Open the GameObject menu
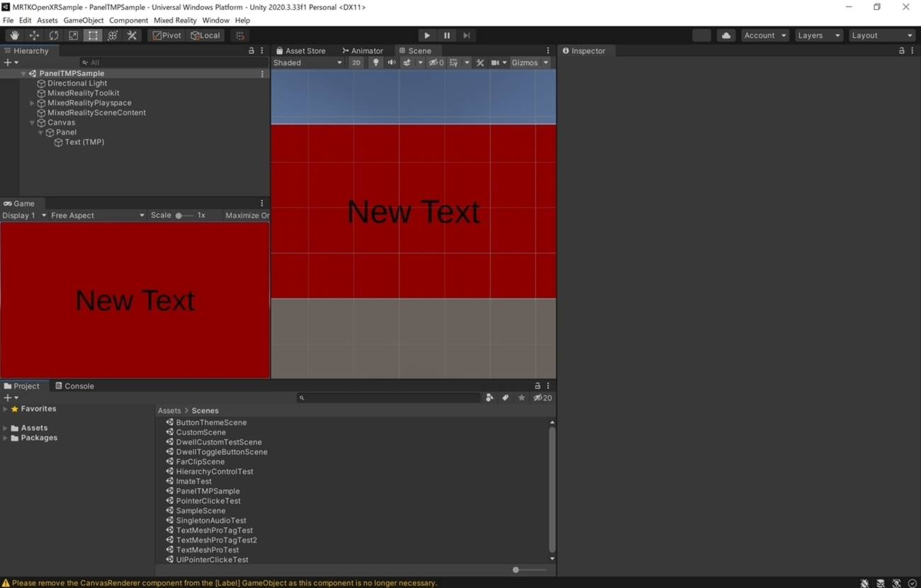This screenshot has height=588, width=921. coord(83,20)
